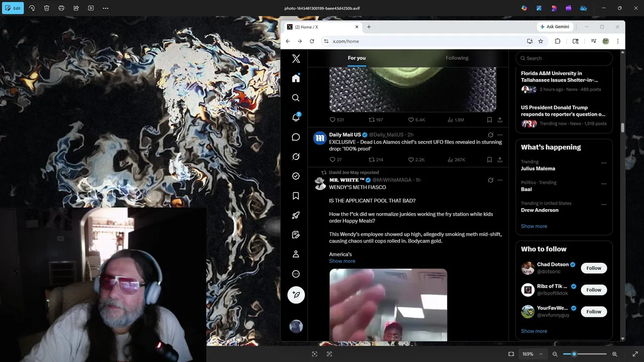Open the Chrome profile avatar
The image size is (644, 362).
pos(606,41)
